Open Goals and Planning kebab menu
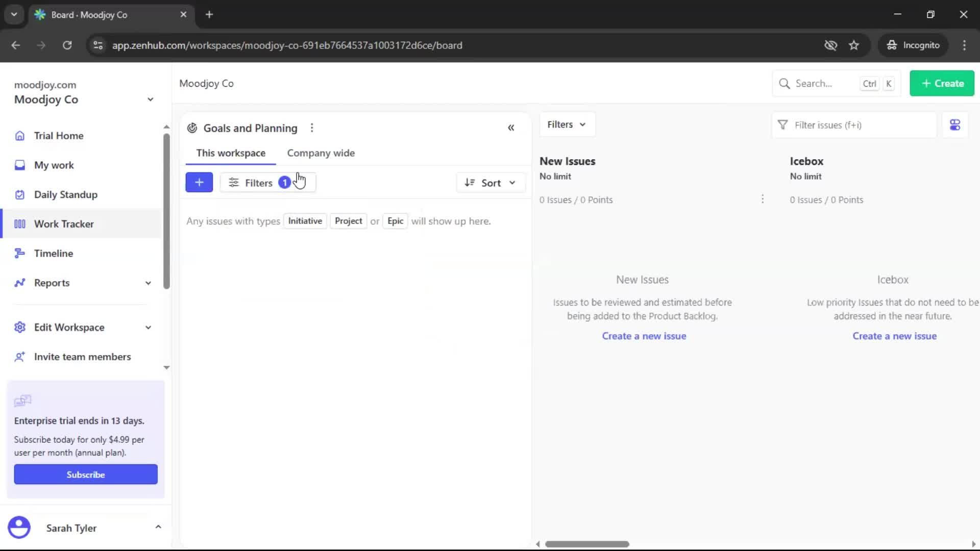The width and height of the screenshot is (980, 551). [312, 128]
